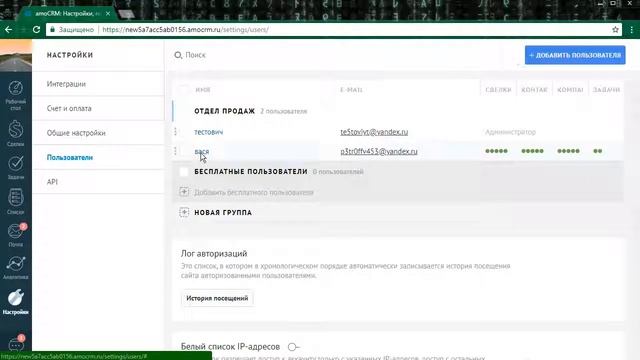Screen dimensions: 640x360
Task: Open drag handle menu for тестович row
Action: click(x=176, y=131)
